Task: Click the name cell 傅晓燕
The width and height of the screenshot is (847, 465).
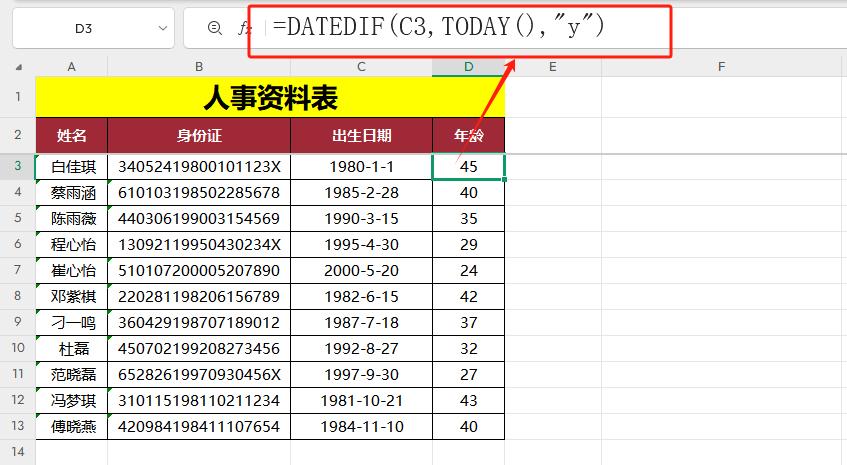Action: pos(71,427)
